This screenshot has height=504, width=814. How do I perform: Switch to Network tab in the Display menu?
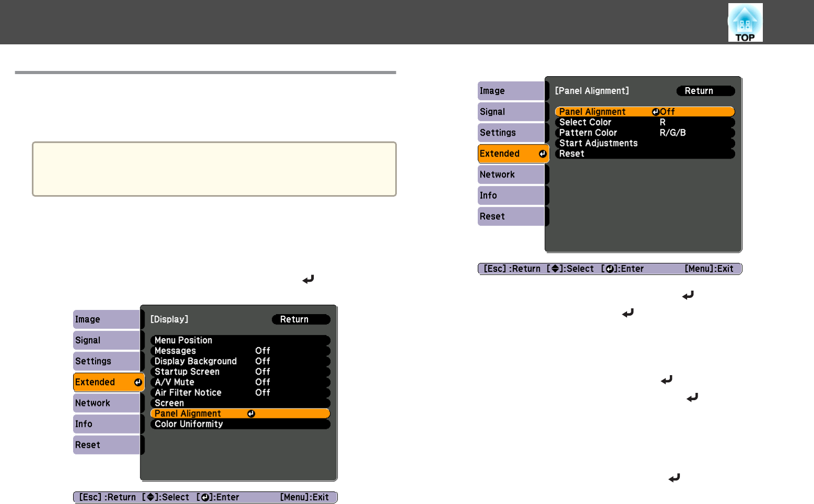coord(108,403)
